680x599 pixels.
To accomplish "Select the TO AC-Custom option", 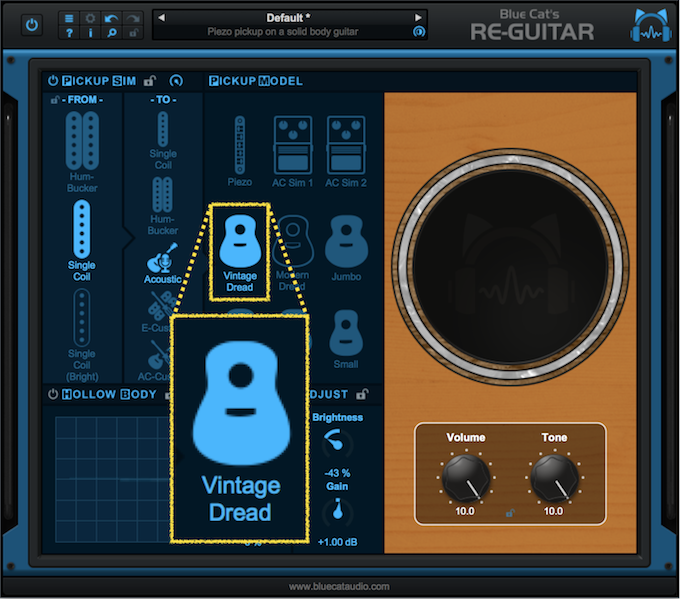I will coord(154,360).
